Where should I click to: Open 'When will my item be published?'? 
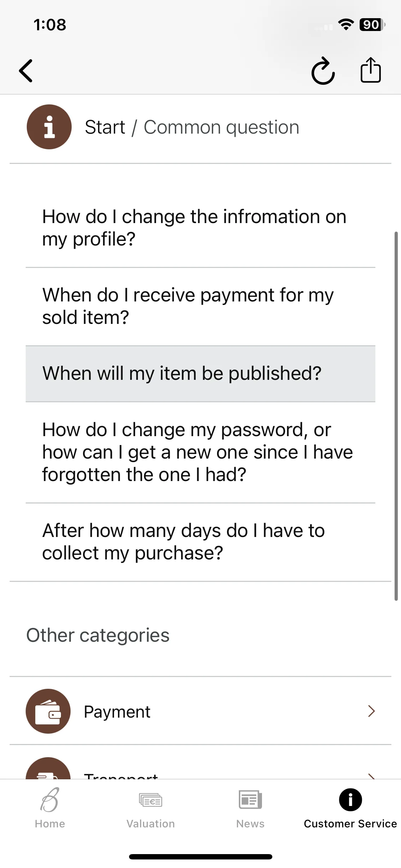pos(200,374)
